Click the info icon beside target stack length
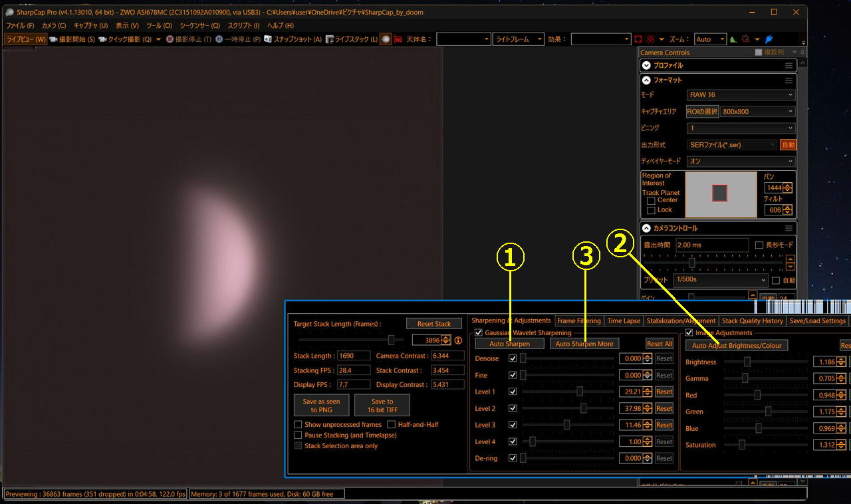 [x=457, y=340]
